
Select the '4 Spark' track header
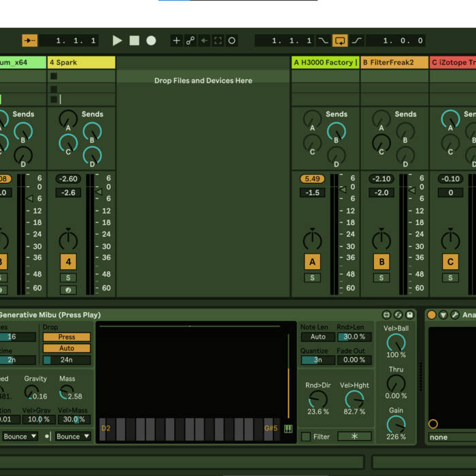coord(81,63)
